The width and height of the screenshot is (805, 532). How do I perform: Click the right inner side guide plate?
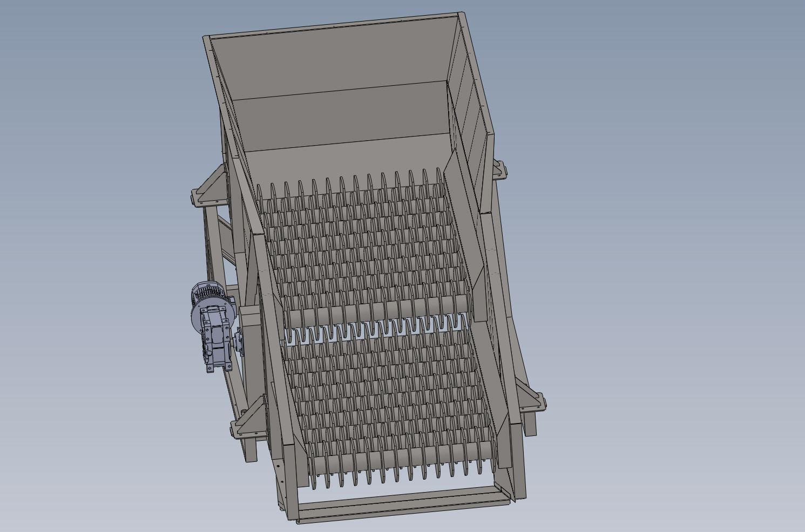tap(475, 318)
